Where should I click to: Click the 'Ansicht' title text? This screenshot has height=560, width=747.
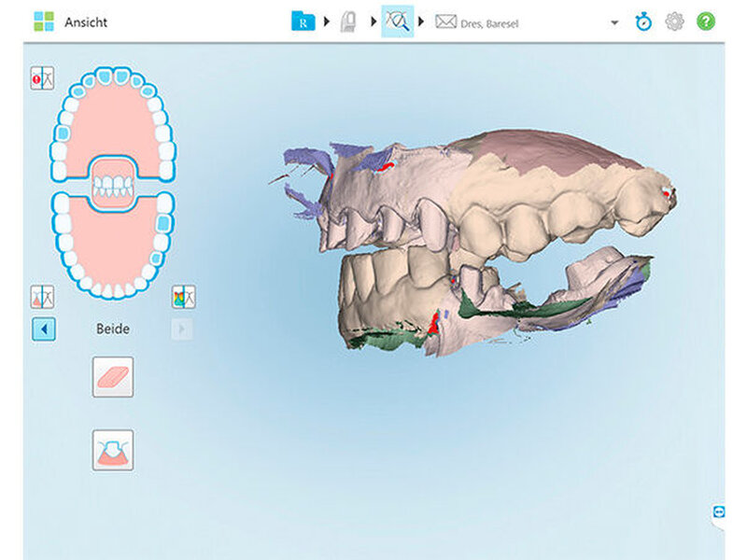86,22
